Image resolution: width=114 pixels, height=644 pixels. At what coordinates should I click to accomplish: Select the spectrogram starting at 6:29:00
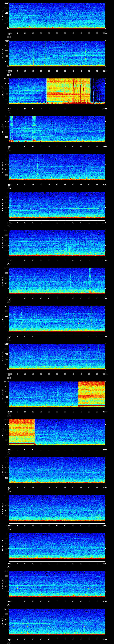tap(57, 16)
